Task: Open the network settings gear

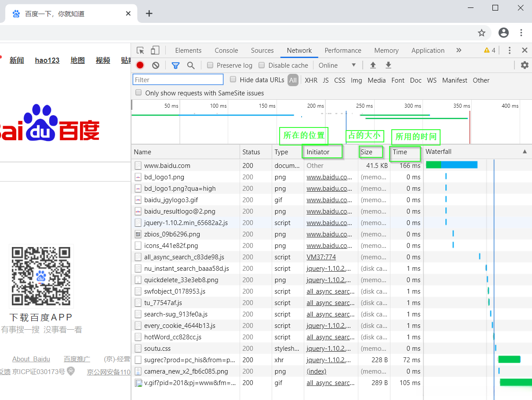Action: click(525, 65)
